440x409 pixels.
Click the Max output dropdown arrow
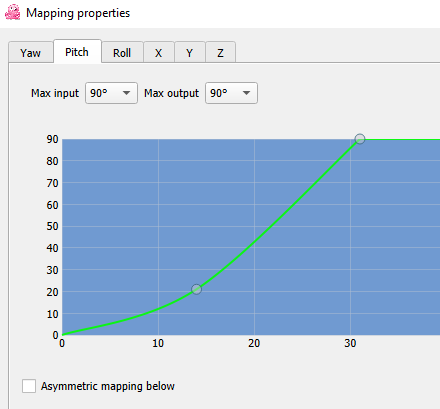coord(246,93)
